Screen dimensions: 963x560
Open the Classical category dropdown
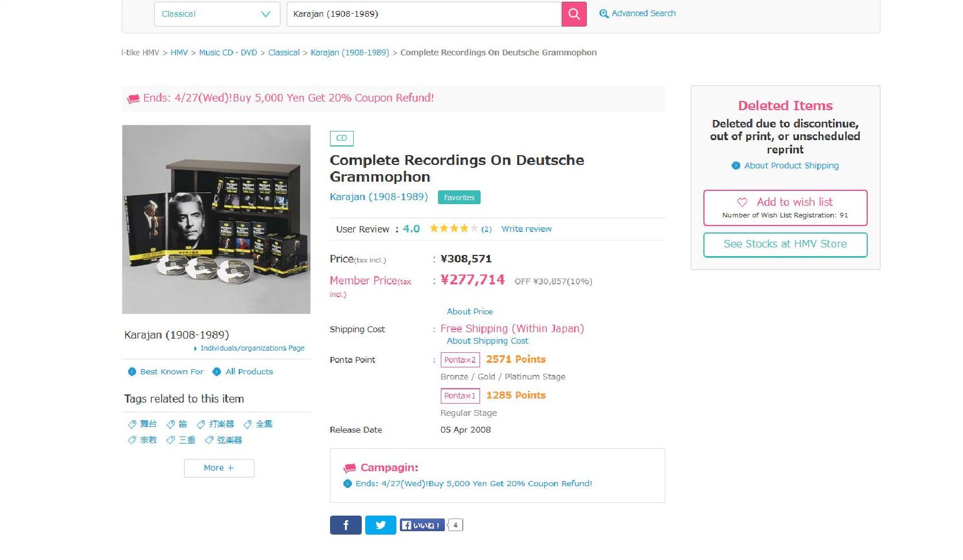click(216, 14)
